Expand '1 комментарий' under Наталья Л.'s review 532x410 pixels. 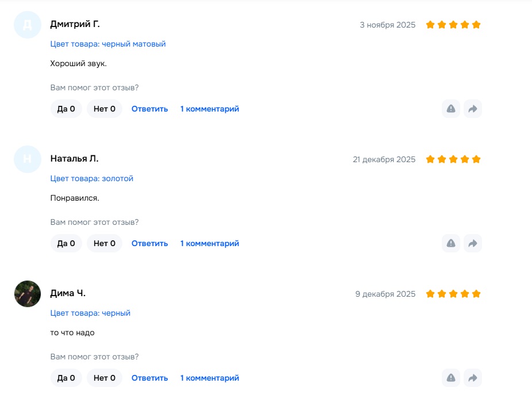click(210, 243)
